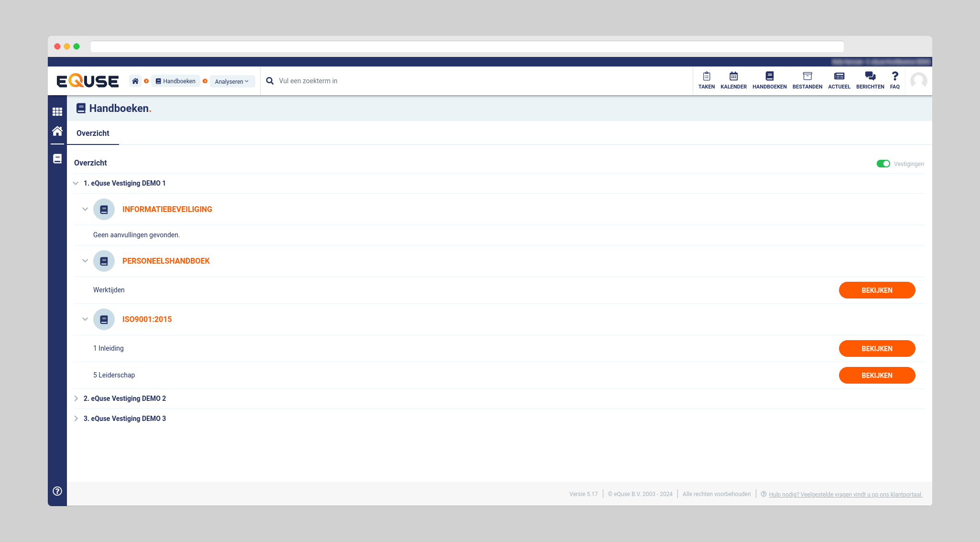Click the search magnifier icon

[270, 81]
